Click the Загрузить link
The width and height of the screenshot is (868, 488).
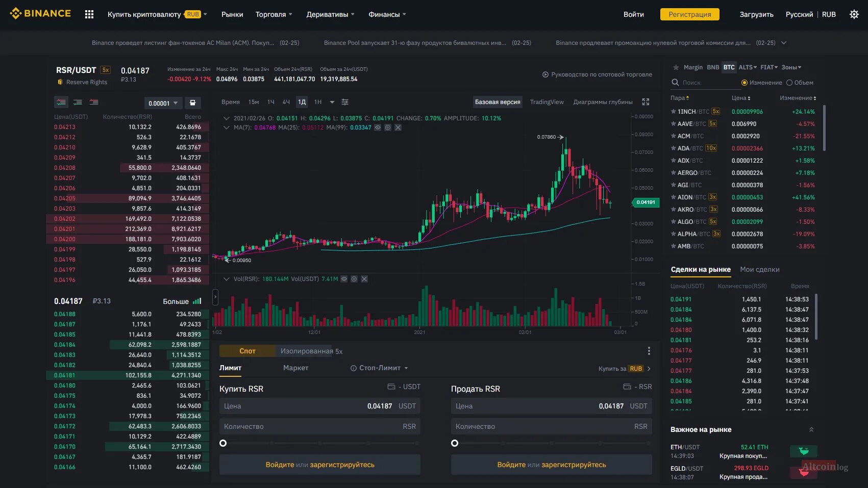click(757, 14)
